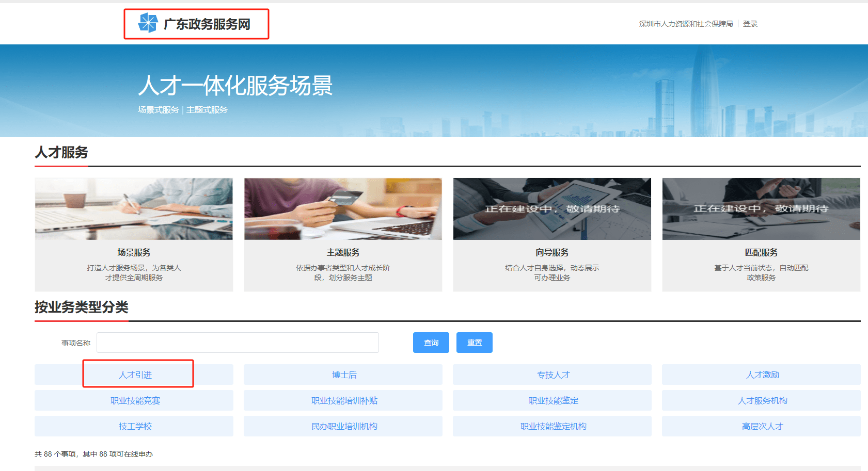Open the 专技人才 category
Viewport: 868px width, 471px height.
point(552,374)
